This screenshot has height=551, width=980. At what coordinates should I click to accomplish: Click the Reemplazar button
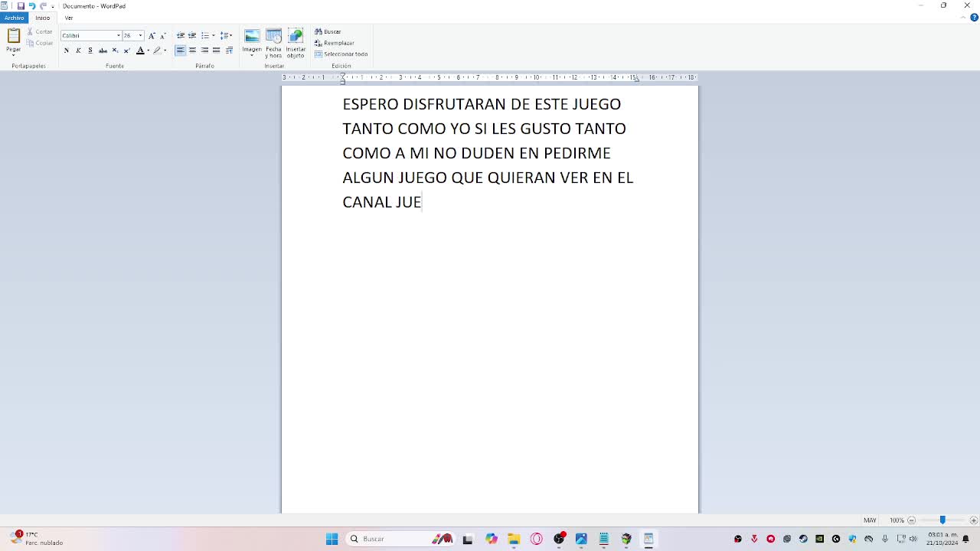[x=335, y=43]
